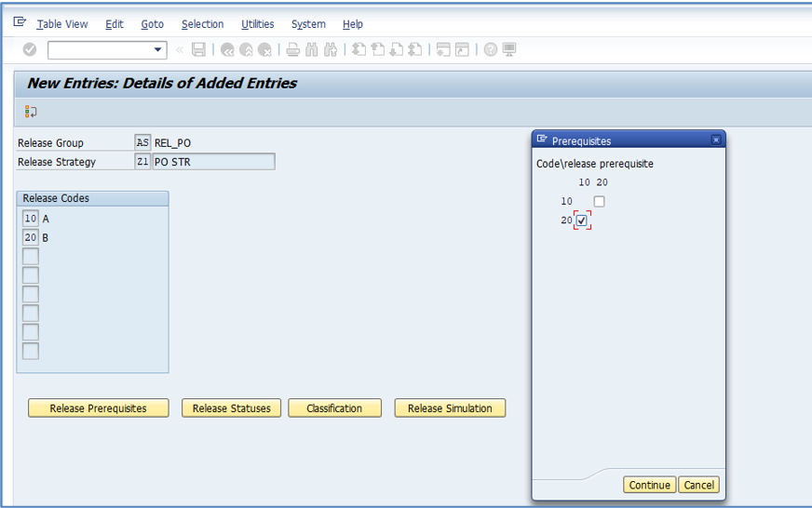This screenshot has height=508, width=812.
Task: Click the Release Prerequisites button
Action: point(99,408)
